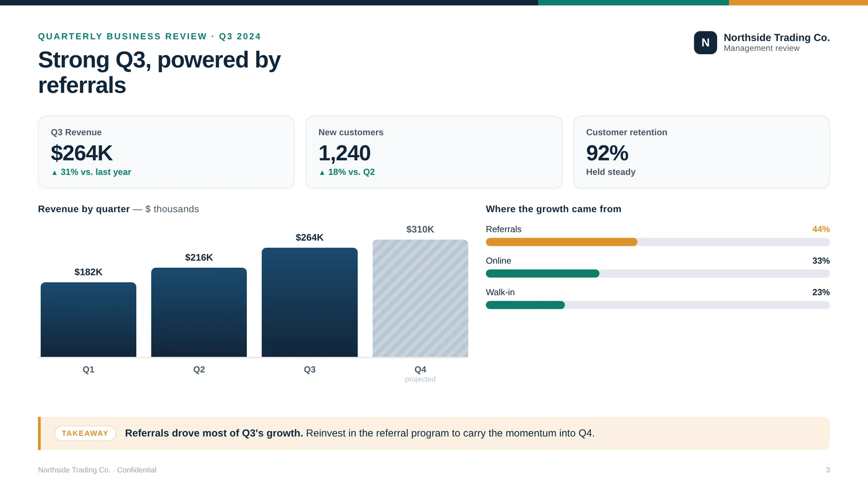This screenshot has width=868, height=488.
Task: Click the 'projected' caption under Q4
Action: [420, 380]
